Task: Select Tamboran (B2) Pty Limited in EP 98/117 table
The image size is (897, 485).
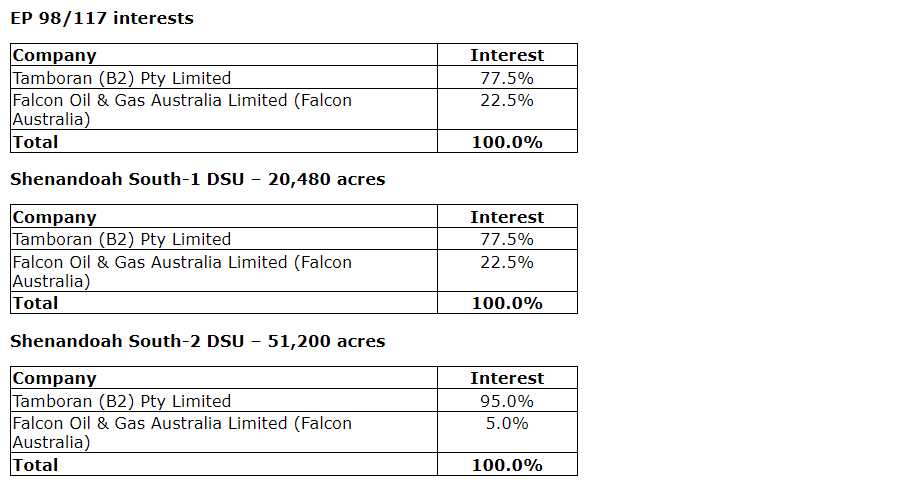Action: pos(121,78)
